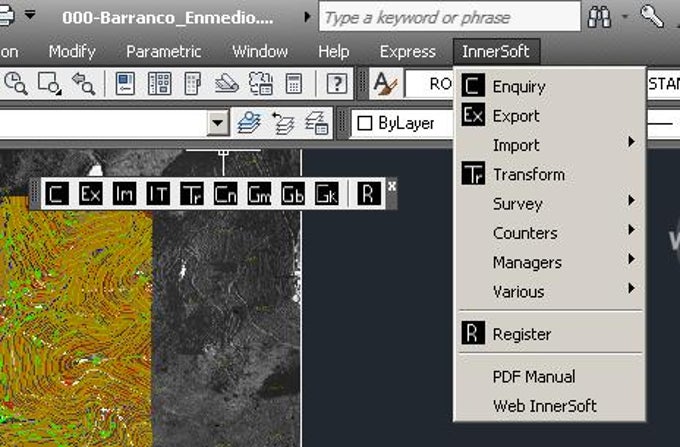Select Enquiry from InnerSoft menu
The width and height of the screenshot is (680, 447).
coord(549,86)
